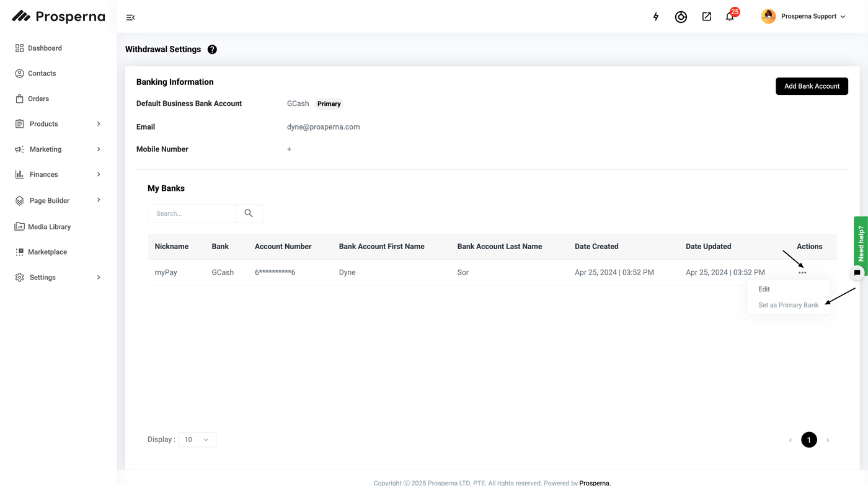
Task: Open the myPay row actions ellipsis
Action: 802,273
